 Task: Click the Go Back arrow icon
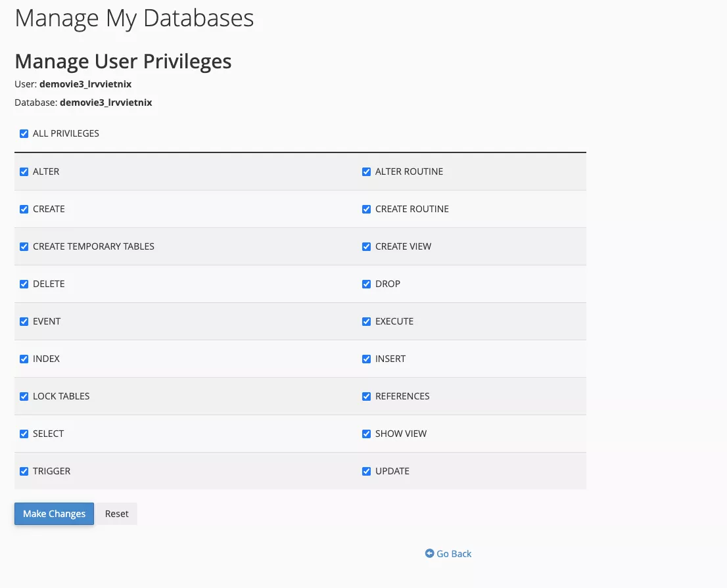(x=429, y=554)
